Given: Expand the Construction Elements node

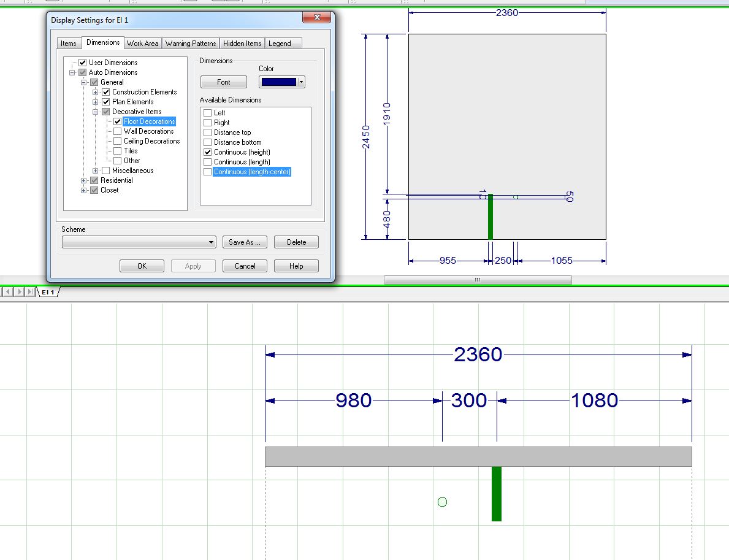Looking at the screenshot, I should point(96,92).
